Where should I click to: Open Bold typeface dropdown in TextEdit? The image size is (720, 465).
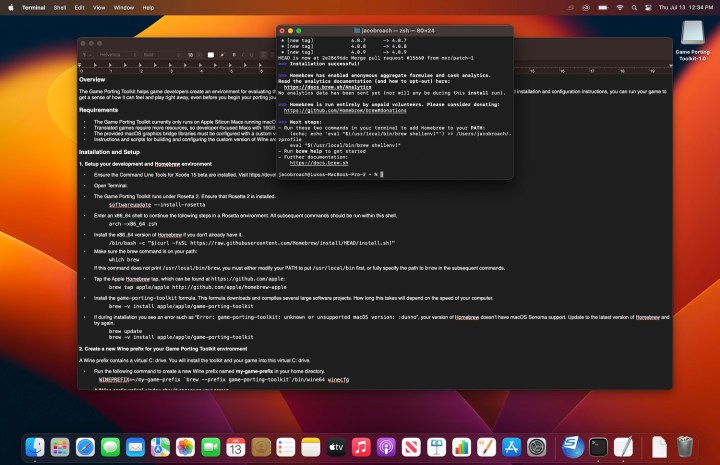point(161,55)
